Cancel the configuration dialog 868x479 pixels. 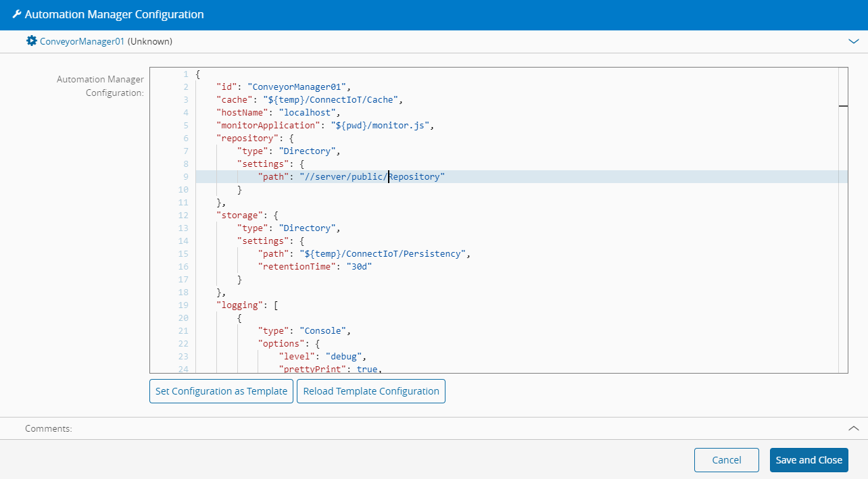[x=727, y=460]
